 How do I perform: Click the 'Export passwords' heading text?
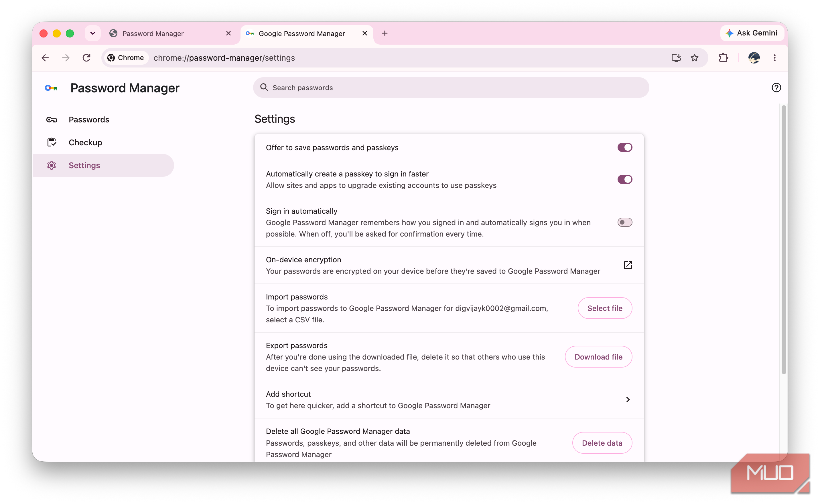(297, 346)
